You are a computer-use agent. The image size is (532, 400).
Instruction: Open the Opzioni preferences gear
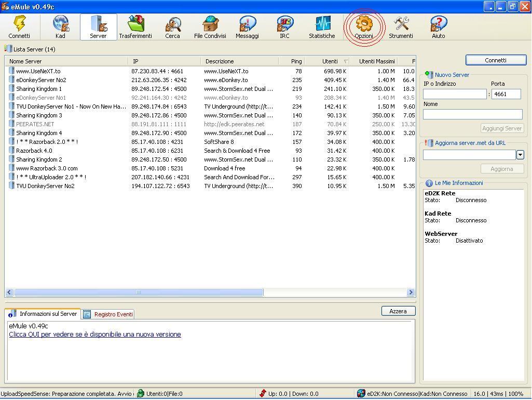click(364, 27)
